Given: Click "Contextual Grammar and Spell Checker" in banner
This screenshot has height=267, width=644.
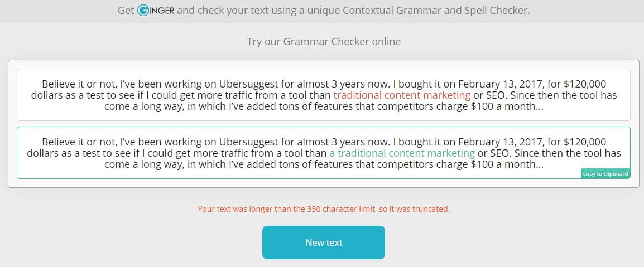Looking at the screenshot, I should (x=436, y=10).
